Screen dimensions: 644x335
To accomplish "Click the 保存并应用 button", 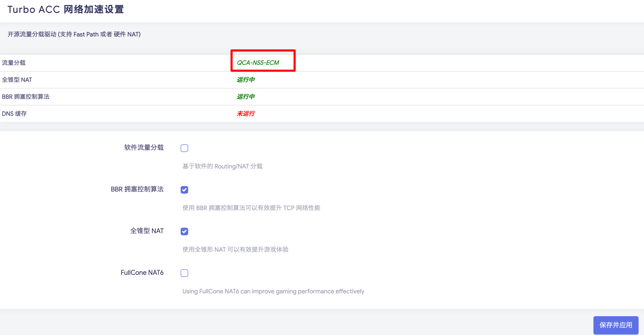I will click(x=616, y=325).
